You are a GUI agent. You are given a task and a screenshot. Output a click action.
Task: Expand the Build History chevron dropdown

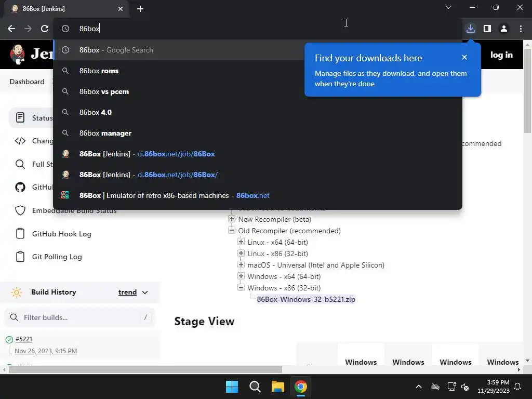[x=145, y=292]
